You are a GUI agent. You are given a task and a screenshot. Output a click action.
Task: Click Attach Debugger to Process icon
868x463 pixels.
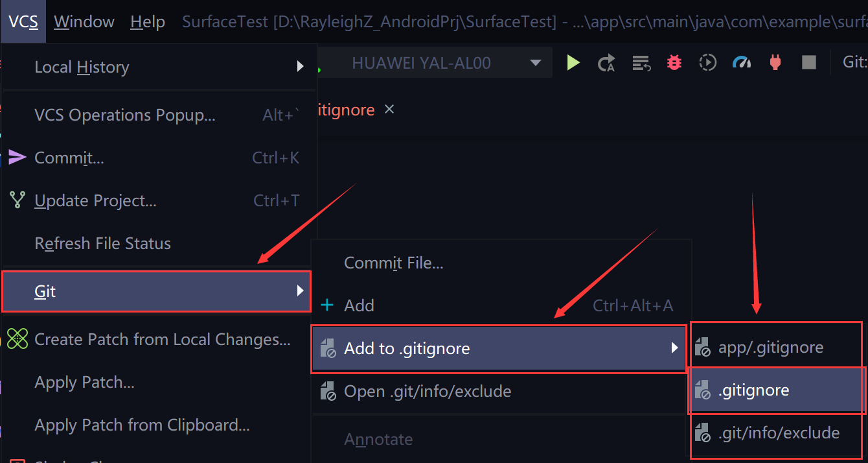coord(775,63)
